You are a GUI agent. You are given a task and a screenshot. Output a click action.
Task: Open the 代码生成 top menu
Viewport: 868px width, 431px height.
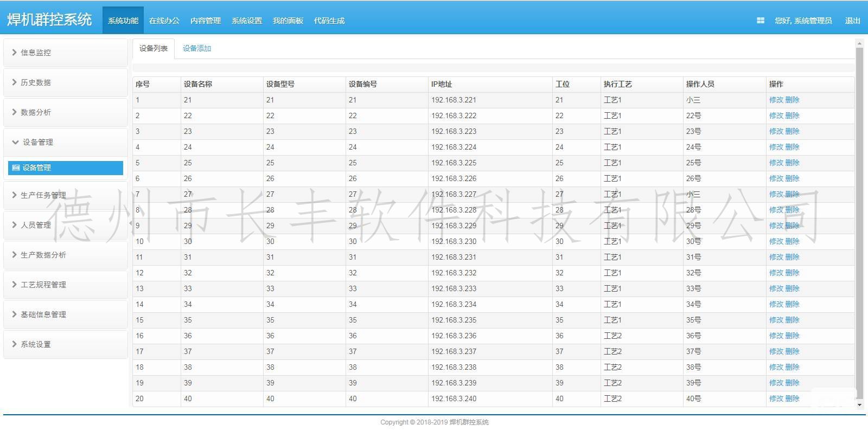[329, 21]
